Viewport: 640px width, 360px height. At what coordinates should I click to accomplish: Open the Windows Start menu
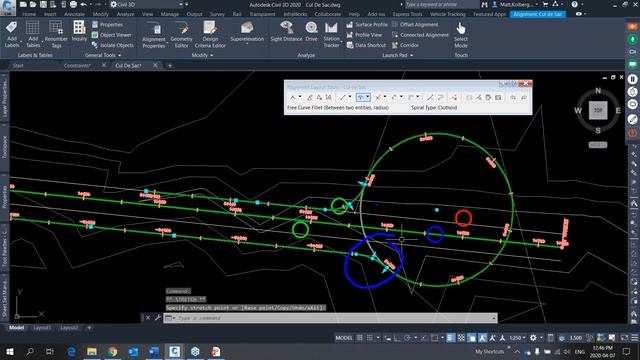pos(9,351)
